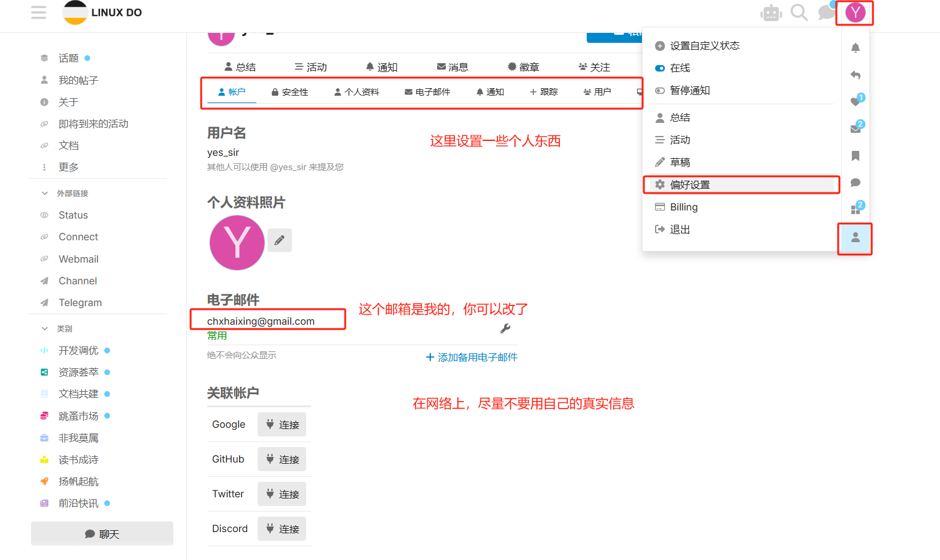Collapse the 外部链接 sidebar section

click(65, 193)
